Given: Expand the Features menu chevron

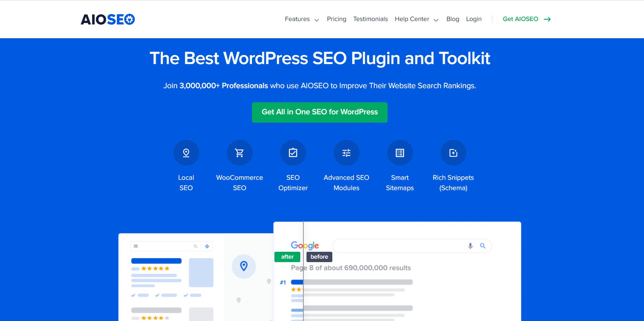Looking at the screenshot, I should click(316, 20).
